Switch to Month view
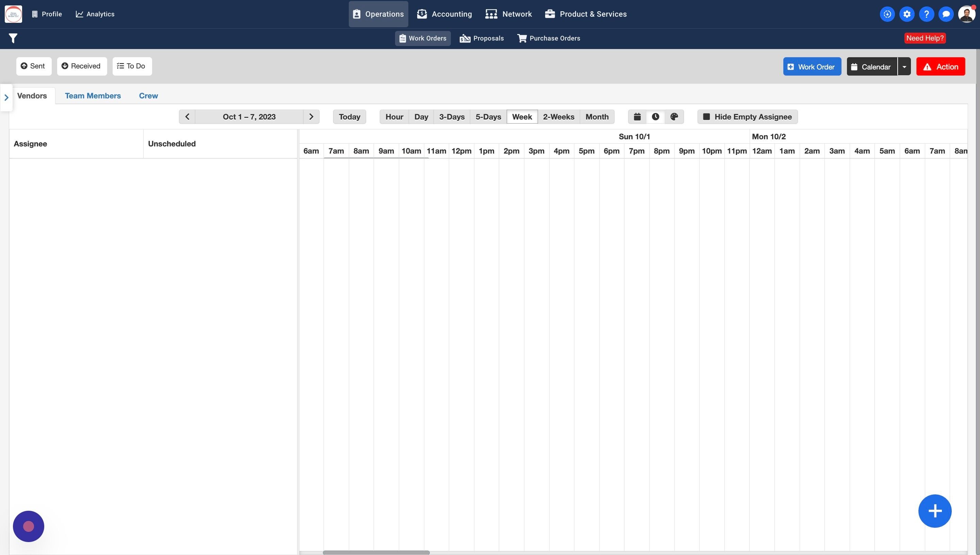The image size is (980, 555). point(597,117)
